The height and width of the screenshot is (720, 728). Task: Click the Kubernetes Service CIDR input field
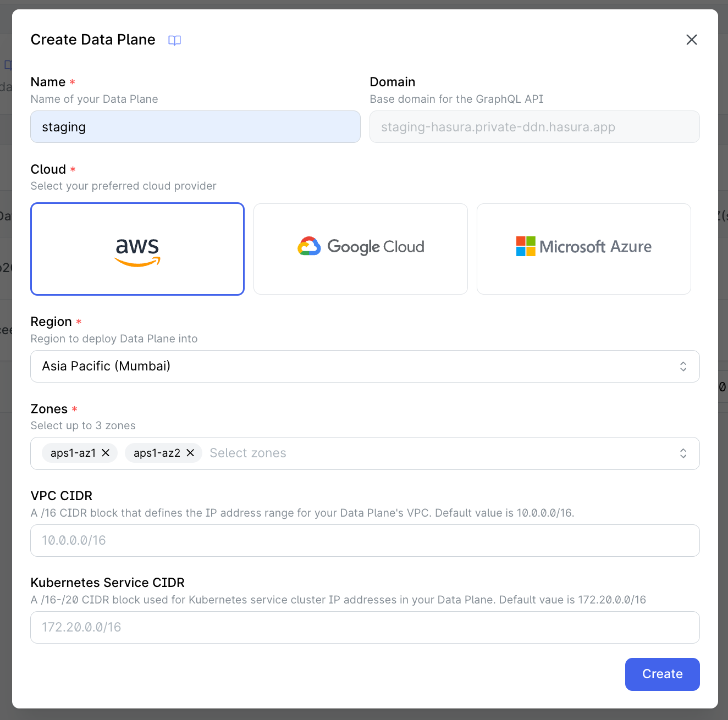[365, 627]
